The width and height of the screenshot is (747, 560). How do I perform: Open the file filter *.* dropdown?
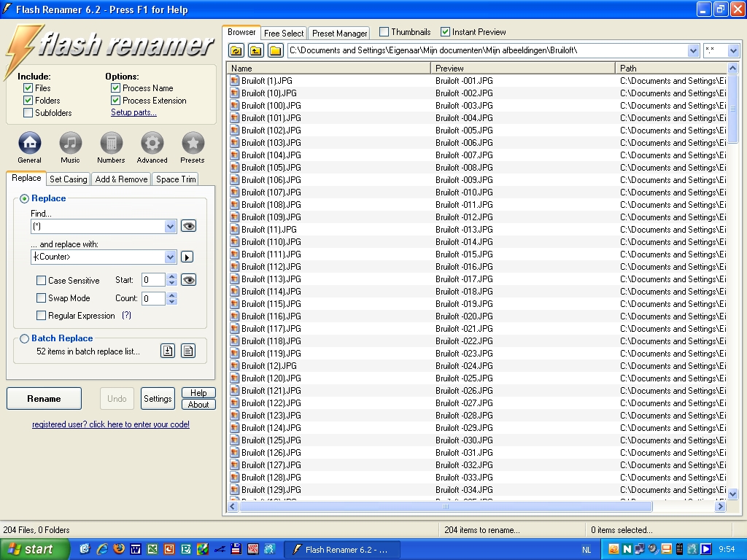coord(732,50)
